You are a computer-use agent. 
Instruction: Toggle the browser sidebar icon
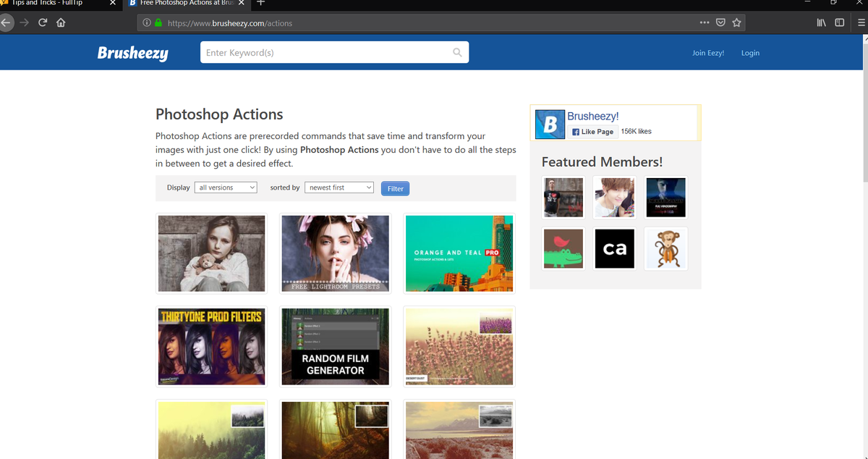click(839, 22)
